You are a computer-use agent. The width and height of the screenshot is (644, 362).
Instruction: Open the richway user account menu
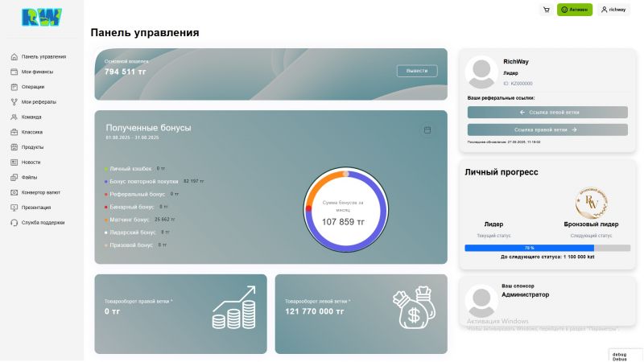point(613,10)
